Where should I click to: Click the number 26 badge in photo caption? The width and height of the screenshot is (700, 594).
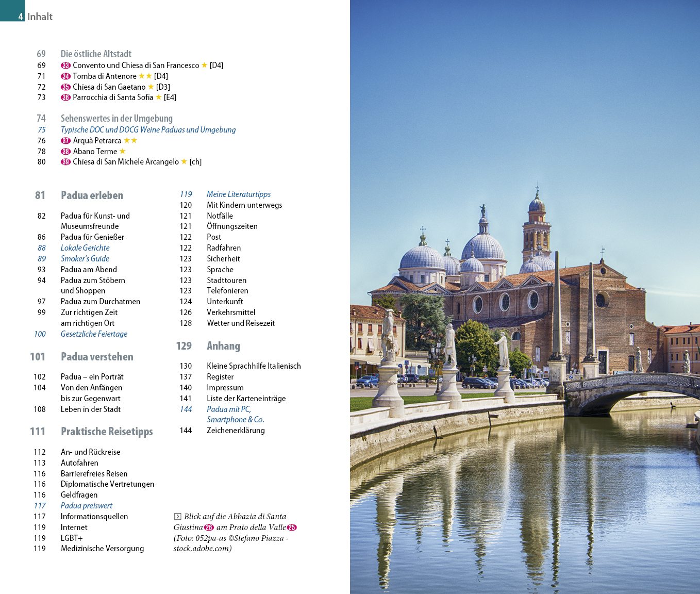coord(209,527)
